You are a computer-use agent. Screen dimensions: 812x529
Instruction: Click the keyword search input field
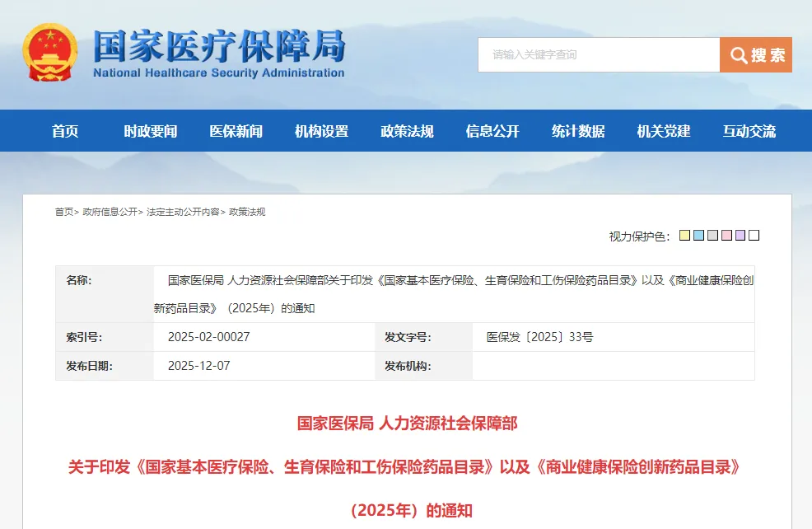598,55
